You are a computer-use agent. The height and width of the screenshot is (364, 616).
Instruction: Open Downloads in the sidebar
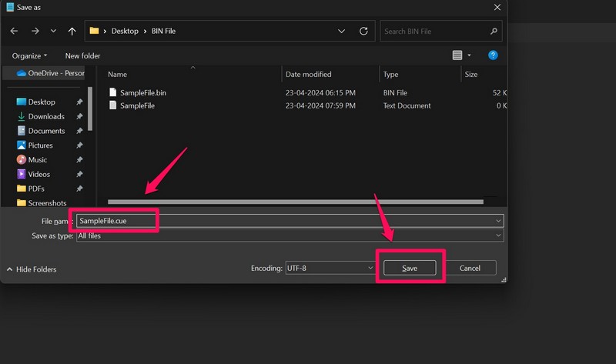click(x=46, y=116)
